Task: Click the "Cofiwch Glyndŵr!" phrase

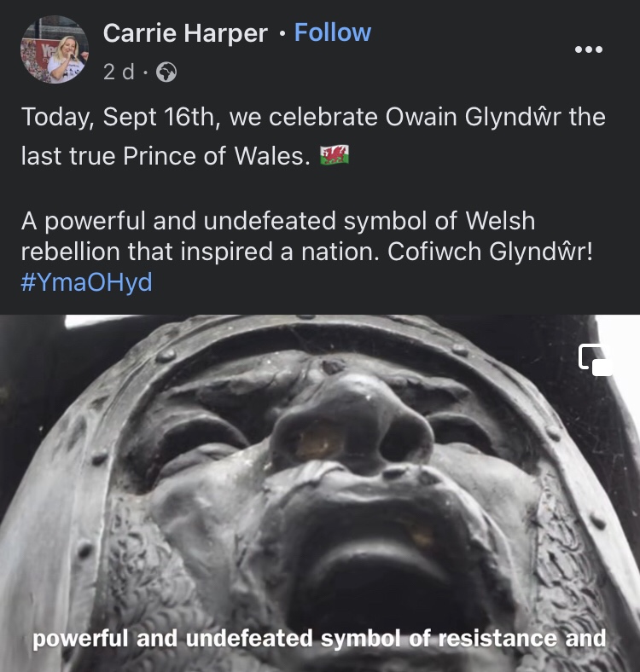Action: click(490, 252)
